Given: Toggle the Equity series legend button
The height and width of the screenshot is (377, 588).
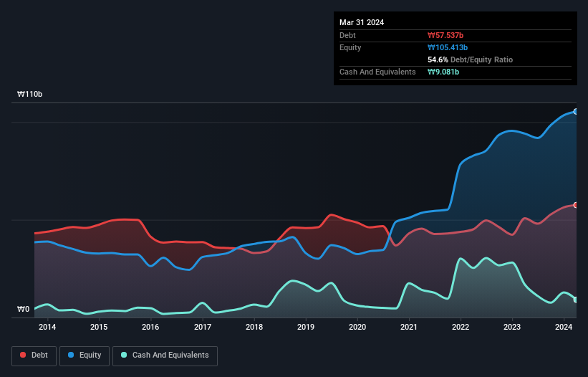Looking at the screenshot, I should (x=85, y=355).
